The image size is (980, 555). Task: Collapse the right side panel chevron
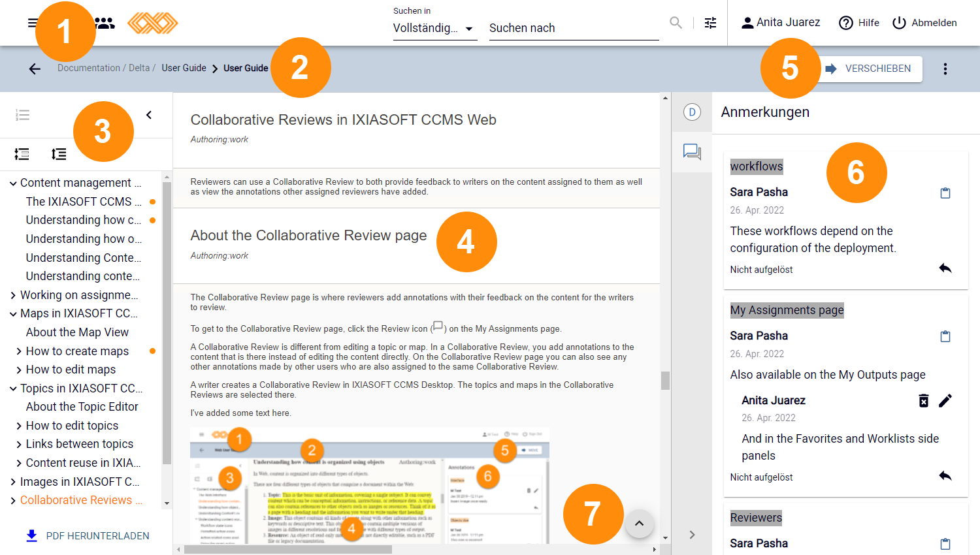click(x=692, y=535)
